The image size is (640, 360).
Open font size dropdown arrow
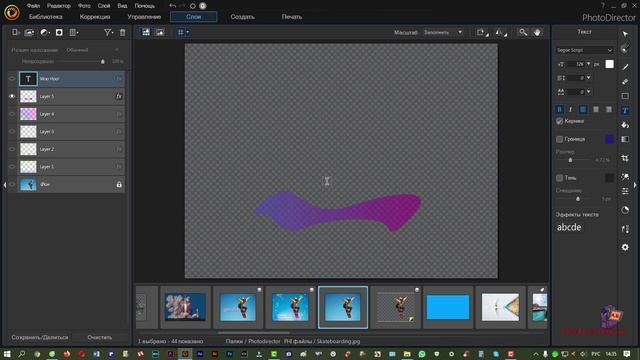(588, 64)
